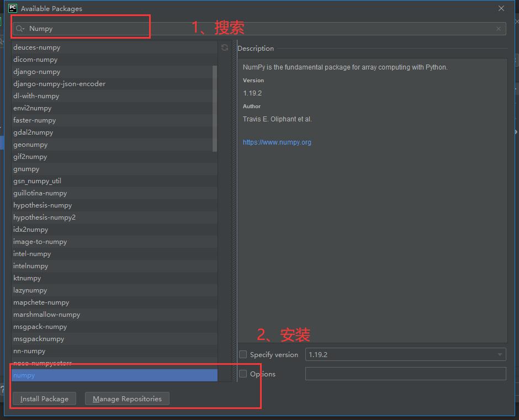The image size is (519, 420).
Task: Select hypothesis-numpy2 package
Action: [114, 217]
